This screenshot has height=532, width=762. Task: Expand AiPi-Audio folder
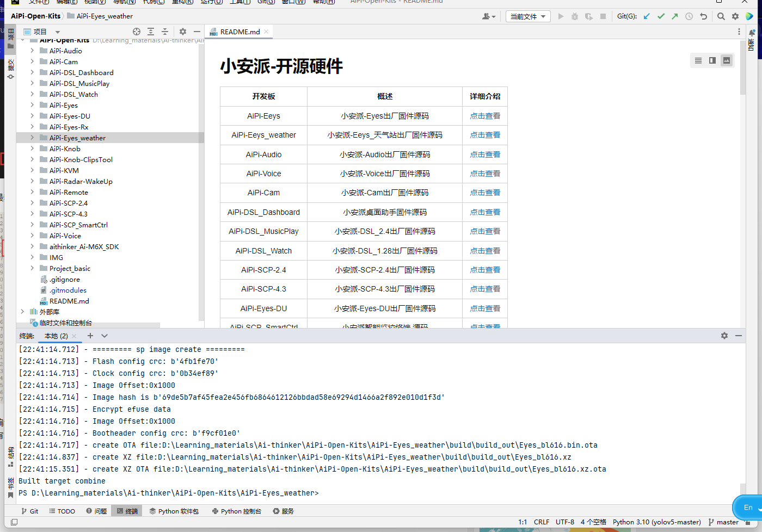point(32,51)
